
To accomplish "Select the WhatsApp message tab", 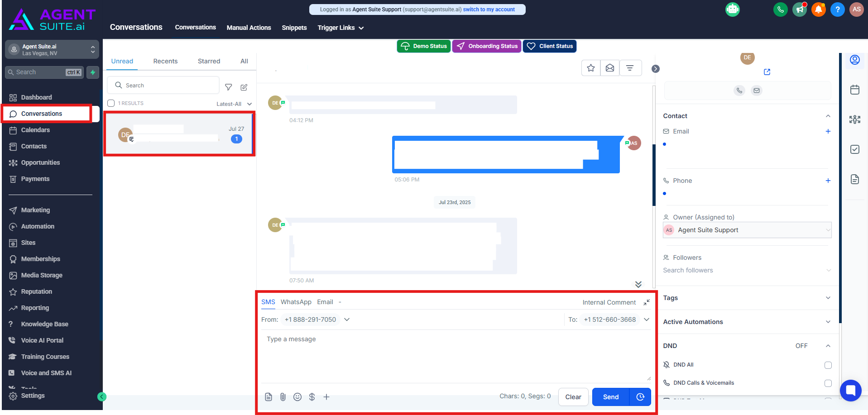I will point(296,302).
